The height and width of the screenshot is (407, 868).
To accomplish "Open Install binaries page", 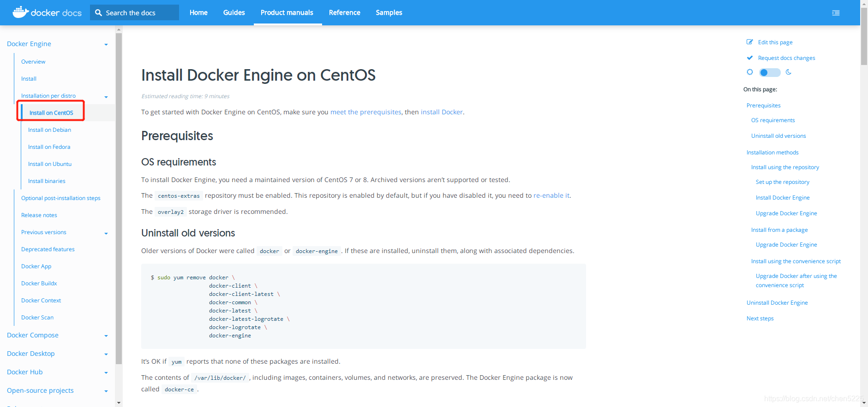I will click(x=47, y=181).
